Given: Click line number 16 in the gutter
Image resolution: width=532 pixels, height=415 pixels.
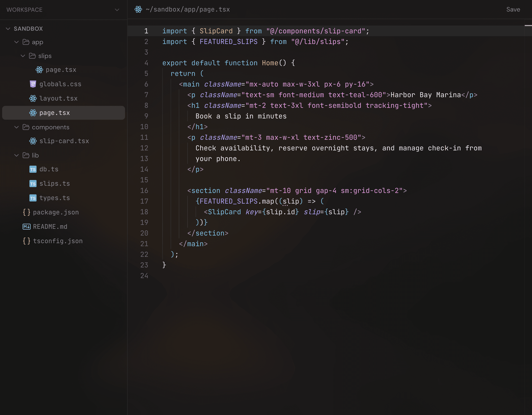Looking at the screenshot, I should click(x=144, y=191).
